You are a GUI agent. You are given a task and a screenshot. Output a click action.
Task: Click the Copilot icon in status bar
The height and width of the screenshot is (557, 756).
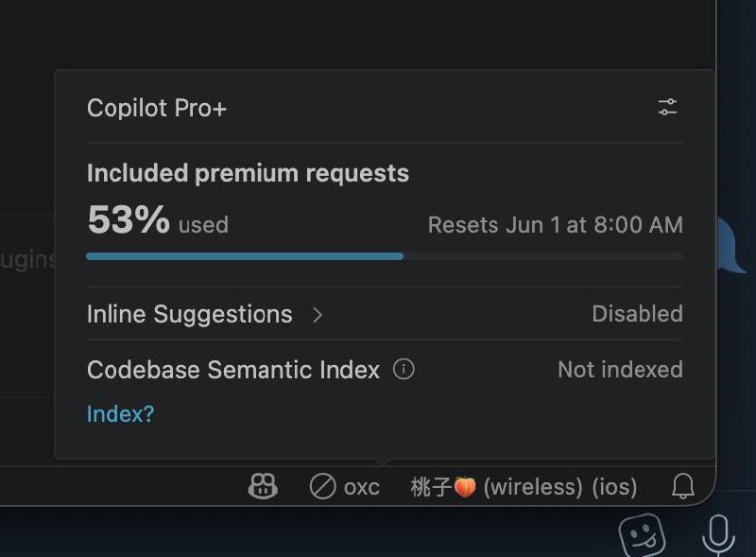coord(263,486)
